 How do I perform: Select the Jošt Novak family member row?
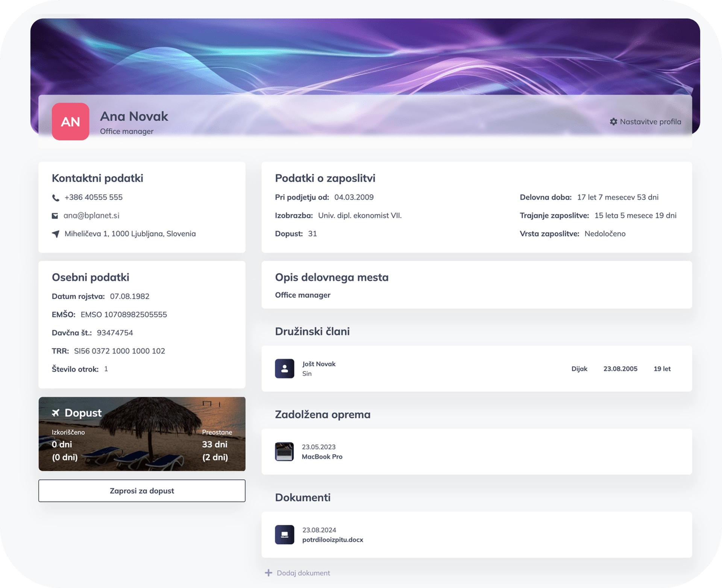tap(476, 369)
